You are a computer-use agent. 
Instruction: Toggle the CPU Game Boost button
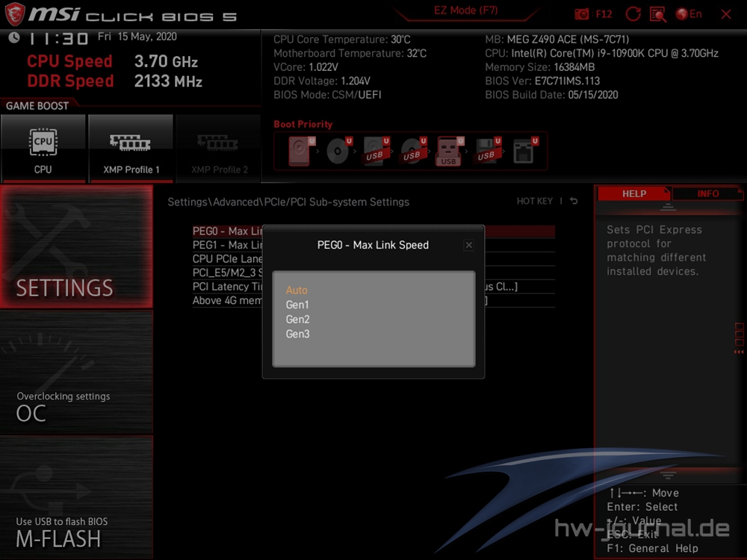[x=43, y=148]
